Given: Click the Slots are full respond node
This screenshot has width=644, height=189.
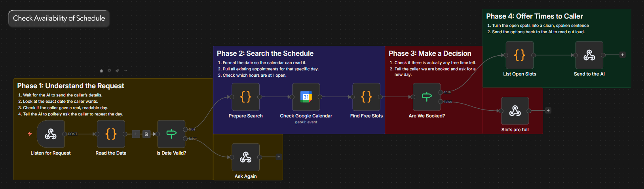Looking at the screenshot, I should point(515,111).
